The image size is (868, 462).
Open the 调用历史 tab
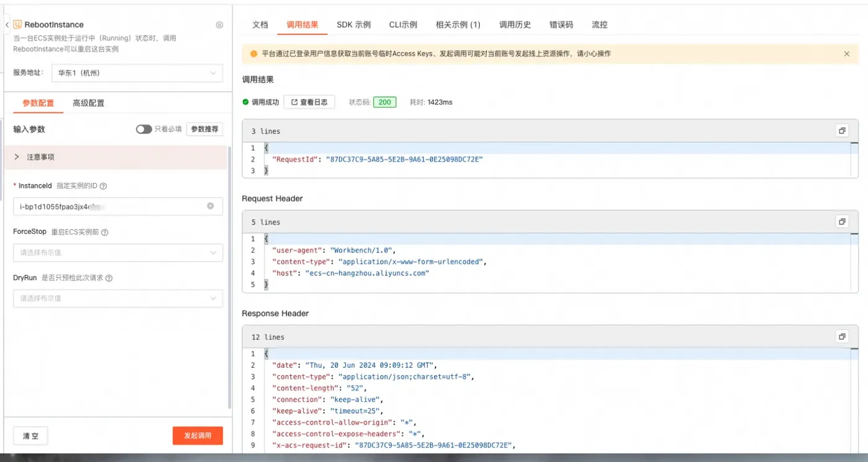[515, 25]
